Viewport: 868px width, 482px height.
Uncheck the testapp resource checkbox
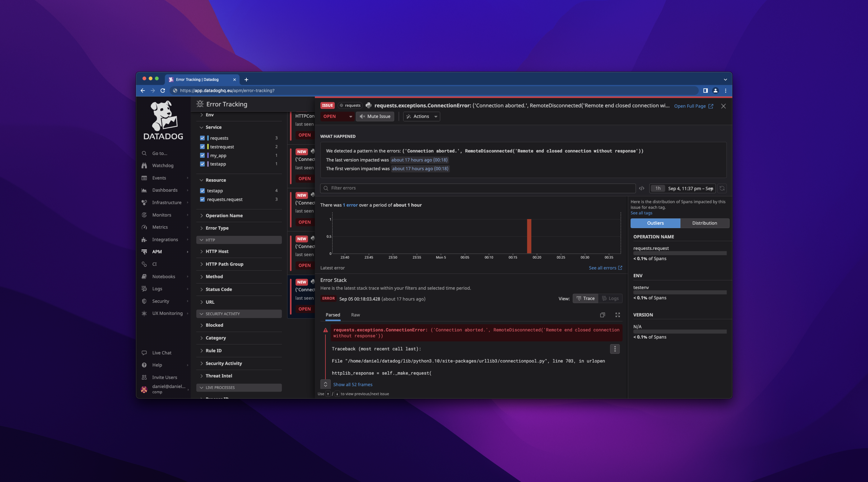tap(203, 191)
